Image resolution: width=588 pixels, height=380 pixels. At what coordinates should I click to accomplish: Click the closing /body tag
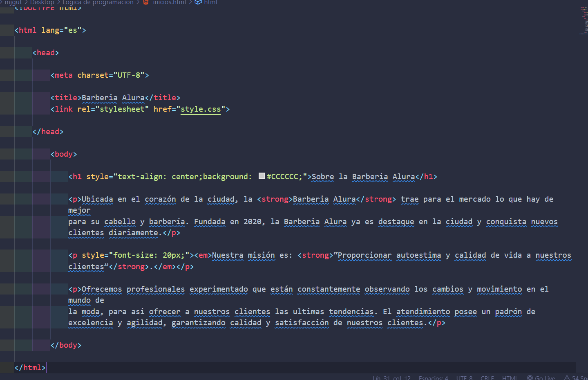66,345
